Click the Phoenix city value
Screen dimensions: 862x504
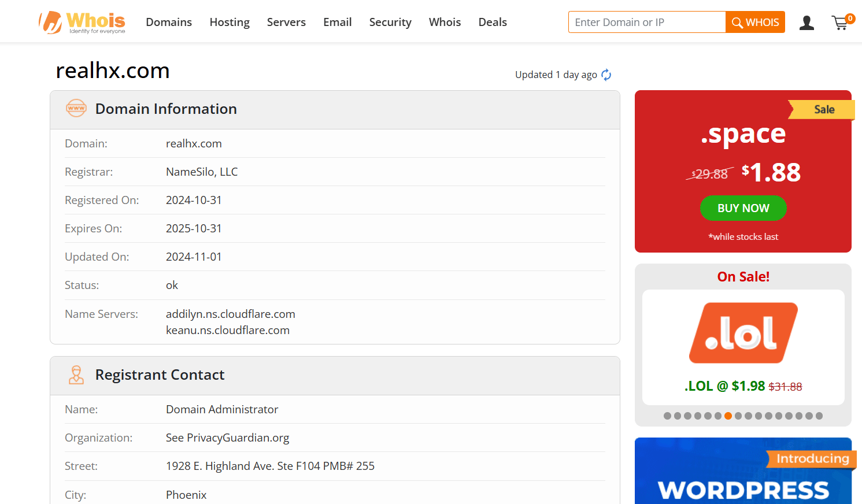tap(186, 495)
